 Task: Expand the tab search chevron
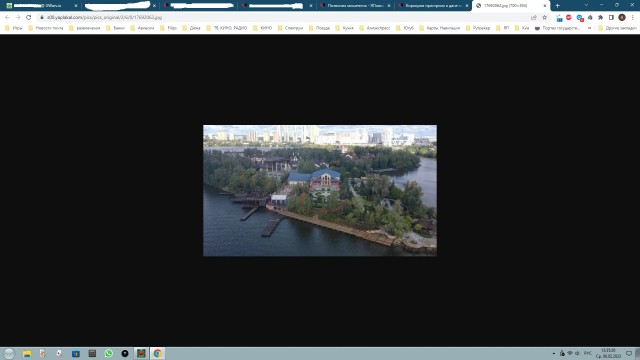point(587,5)
